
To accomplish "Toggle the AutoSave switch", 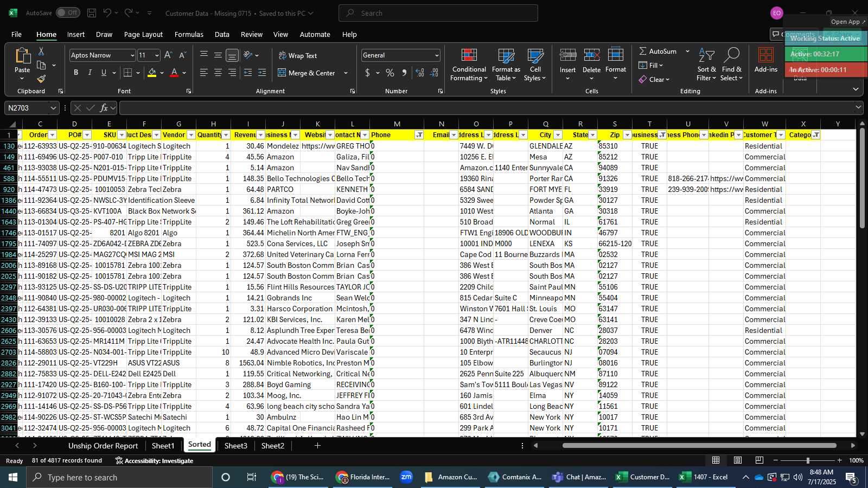I will tap(68, 12).
